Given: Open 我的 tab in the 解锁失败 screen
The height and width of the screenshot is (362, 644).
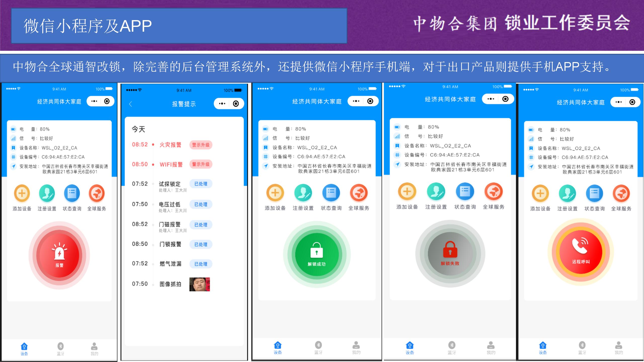Looking at the screenshot, I should tap(491, 348).
